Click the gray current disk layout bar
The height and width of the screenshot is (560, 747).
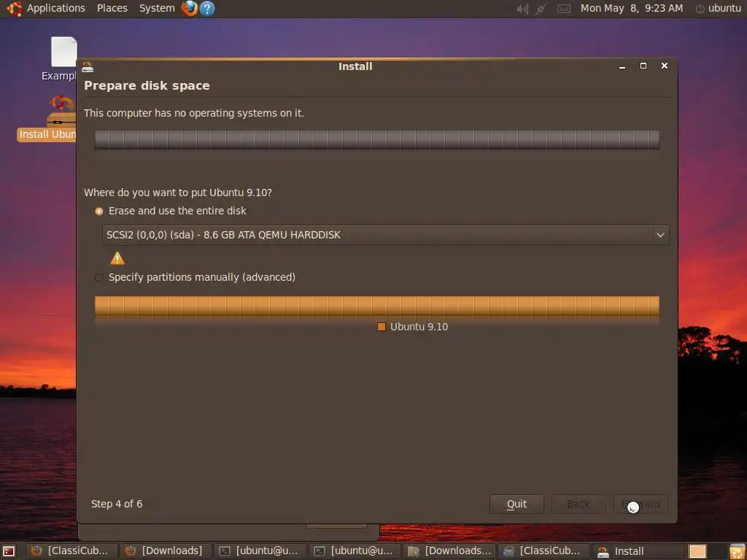coord(377,140)
